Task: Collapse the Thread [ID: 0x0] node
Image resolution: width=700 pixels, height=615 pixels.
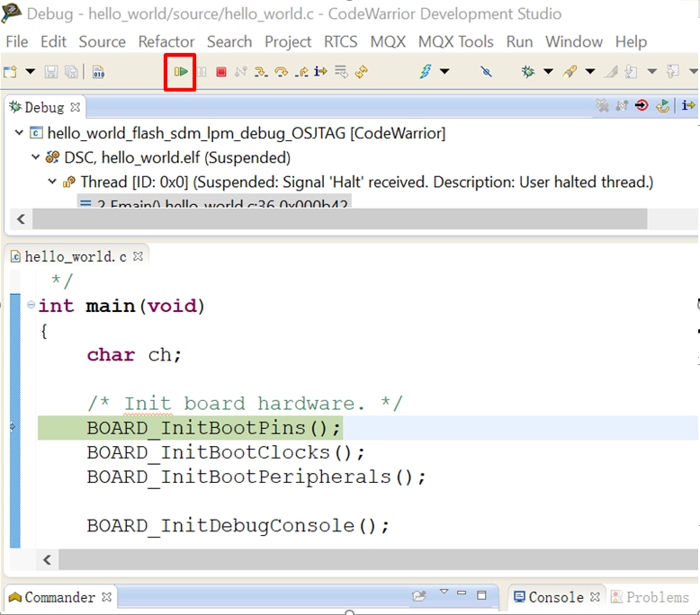Action: (x=51, y=182)
